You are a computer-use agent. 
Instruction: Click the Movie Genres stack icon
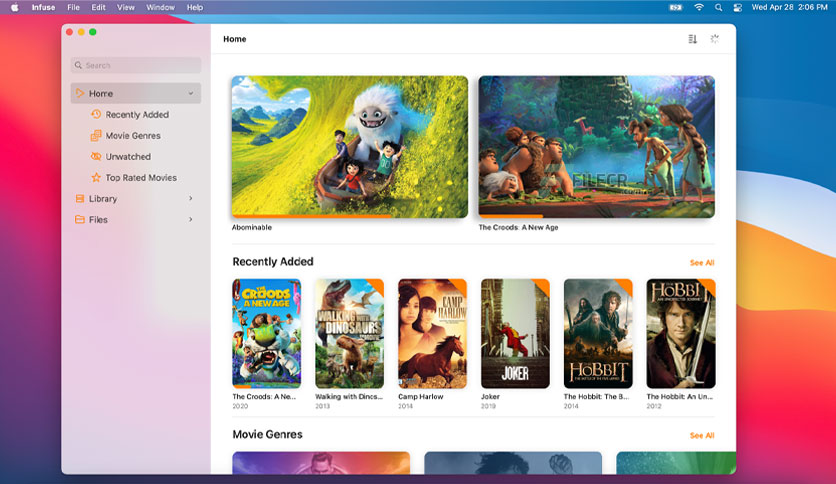[x=96, y=135]
